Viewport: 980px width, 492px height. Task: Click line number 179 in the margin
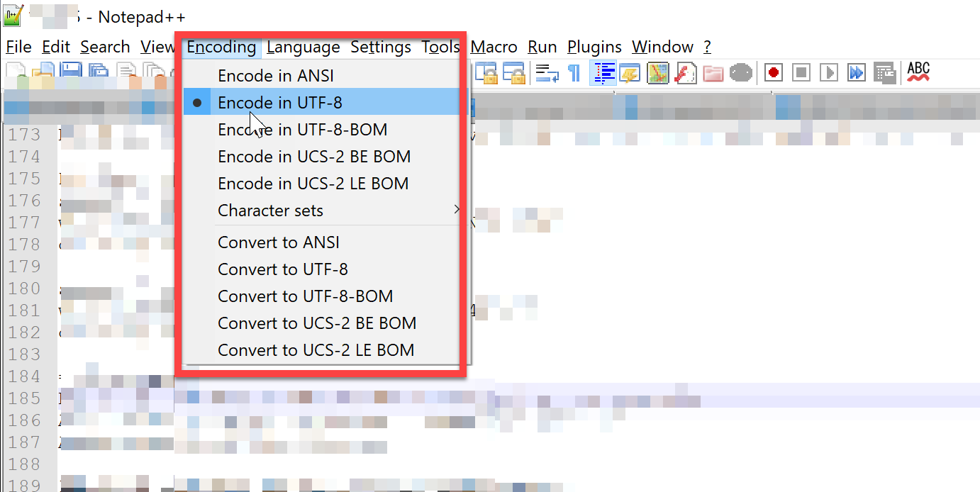25,267
